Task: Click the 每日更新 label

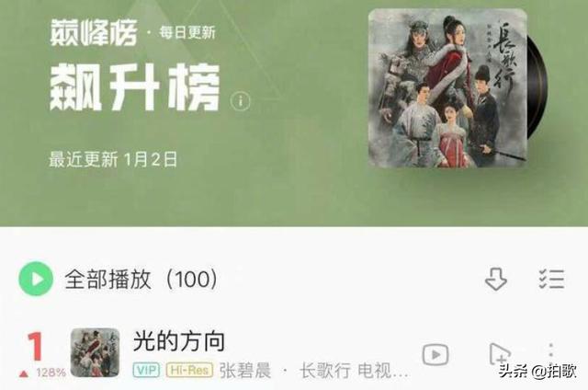Action: [187, 33]
